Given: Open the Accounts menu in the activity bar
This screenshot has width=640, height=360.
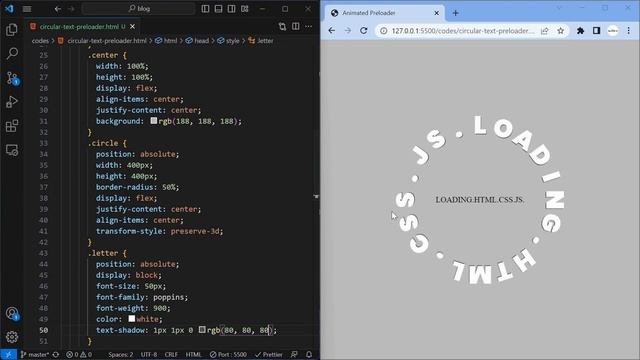Looking at the screenshot, I should pyautogui.click(x=12, y=313).
